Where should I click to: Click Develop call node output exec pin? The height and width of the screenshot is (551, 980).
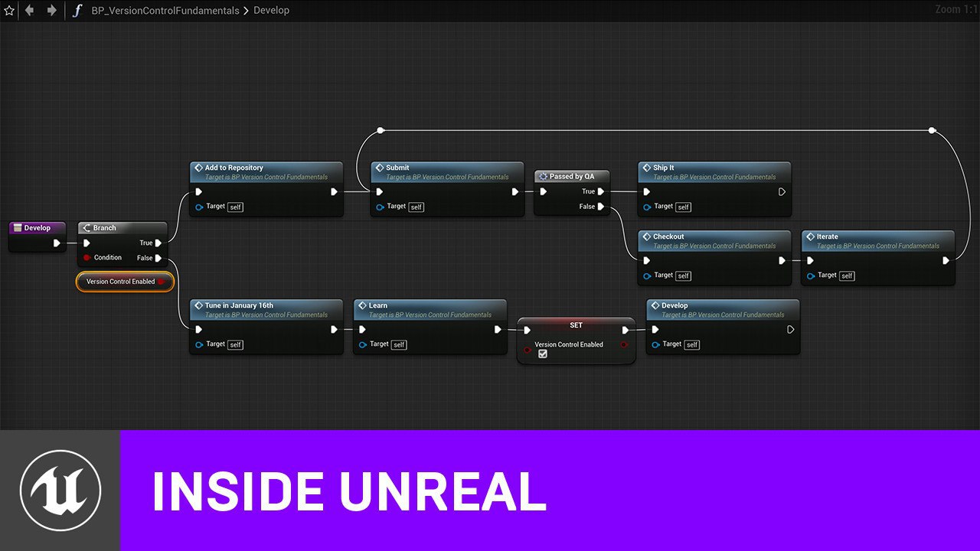click(790, 330)
